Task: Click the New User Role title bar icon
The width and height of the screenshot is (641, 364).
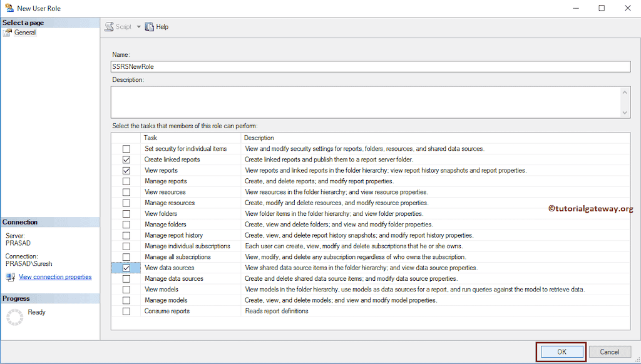Action: [x=9, y=8]
